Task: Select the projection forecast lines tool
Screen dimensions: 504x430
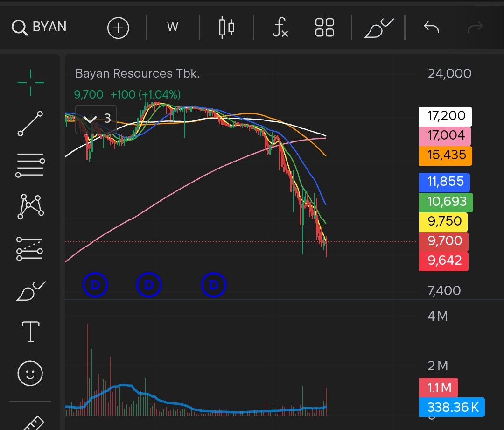Action: (29, 248)
